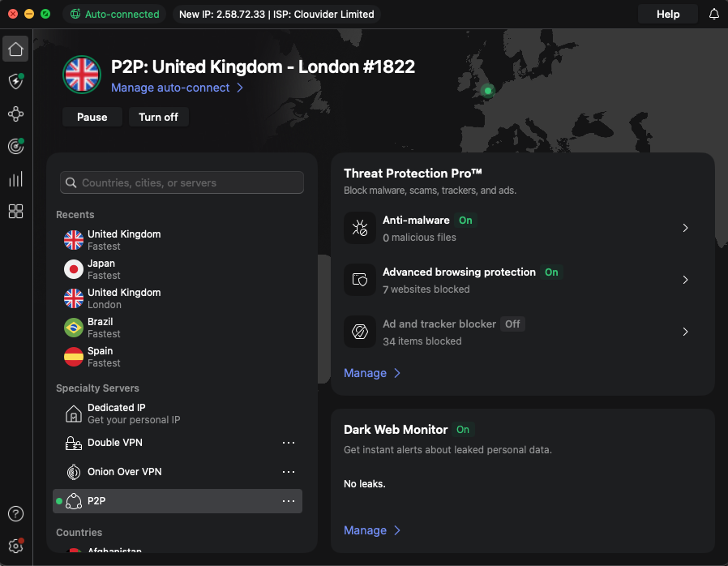Open the products grid icon in sidebar

coord(15,212)
